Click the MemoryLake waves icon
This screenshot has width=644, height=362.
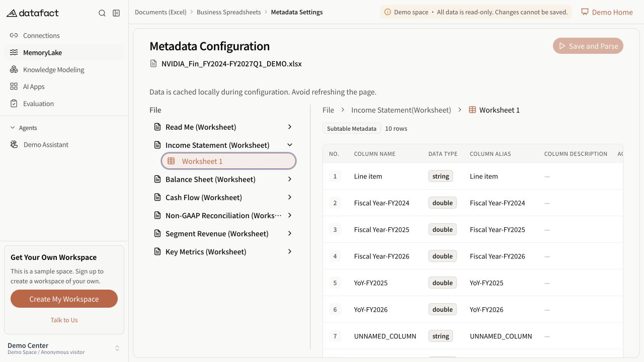(x=14, y=53)
